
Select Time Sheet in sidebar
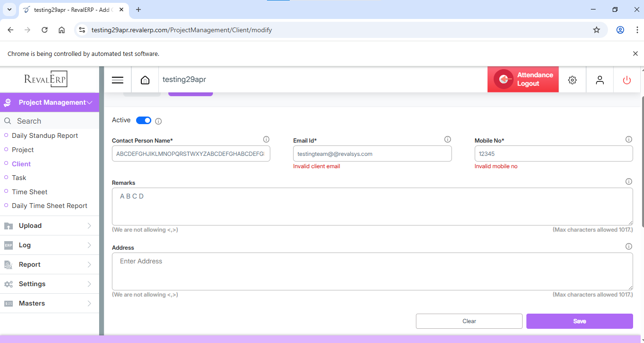(29, 192)
